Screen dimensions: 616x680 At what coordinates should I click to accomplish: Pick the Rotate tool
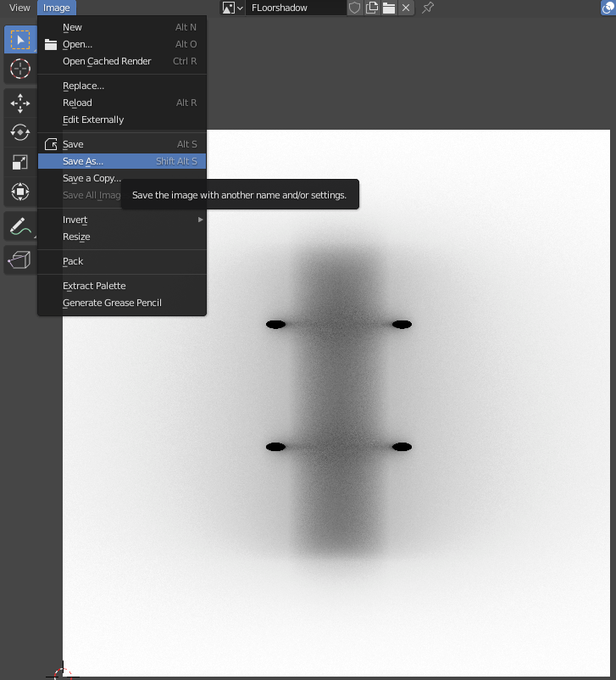tap(19, 132)
